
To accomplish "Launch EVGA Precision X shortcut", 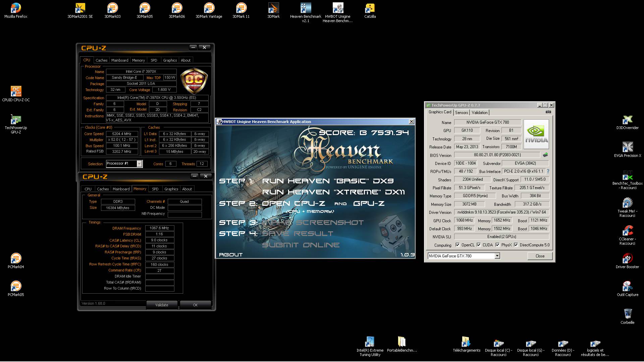I will (628, 149).
